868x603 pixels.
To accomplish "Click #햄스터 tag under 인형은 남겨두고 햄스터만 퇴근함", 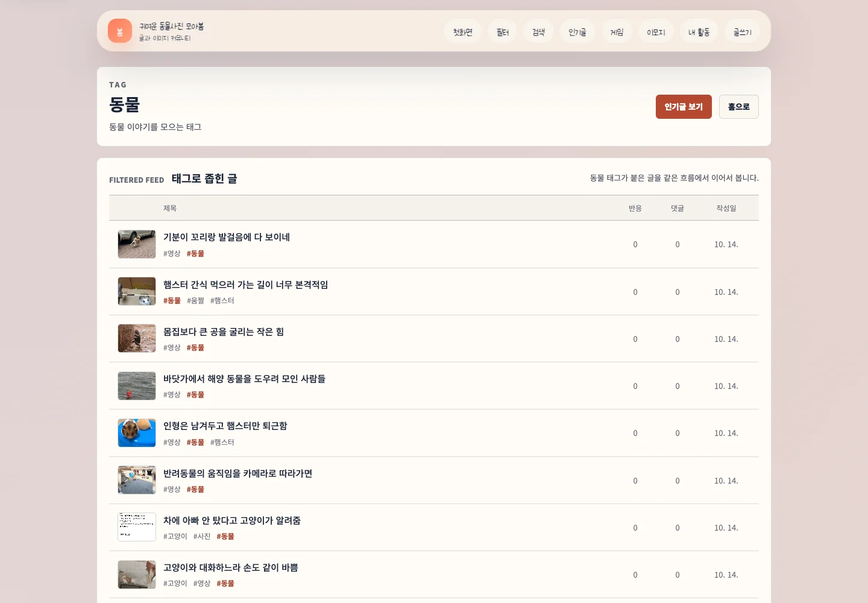I will coord(222,442).
